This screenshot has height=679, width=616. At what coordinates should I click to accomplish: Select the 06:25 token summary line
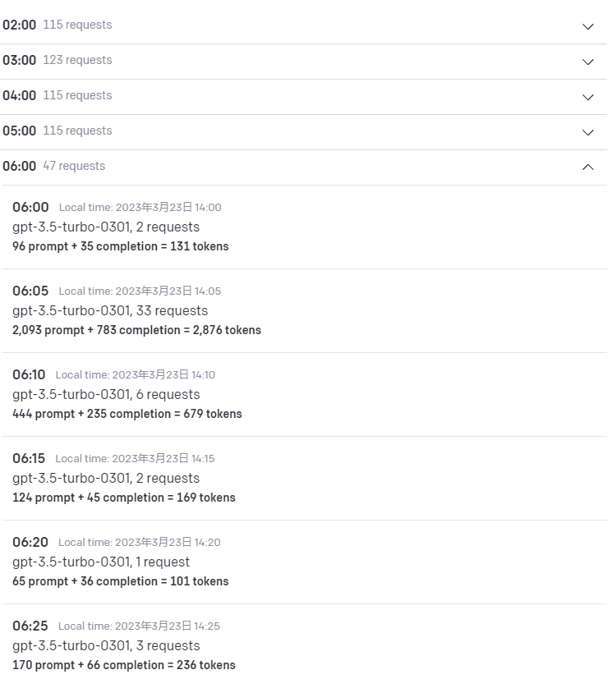pos(123,665)
